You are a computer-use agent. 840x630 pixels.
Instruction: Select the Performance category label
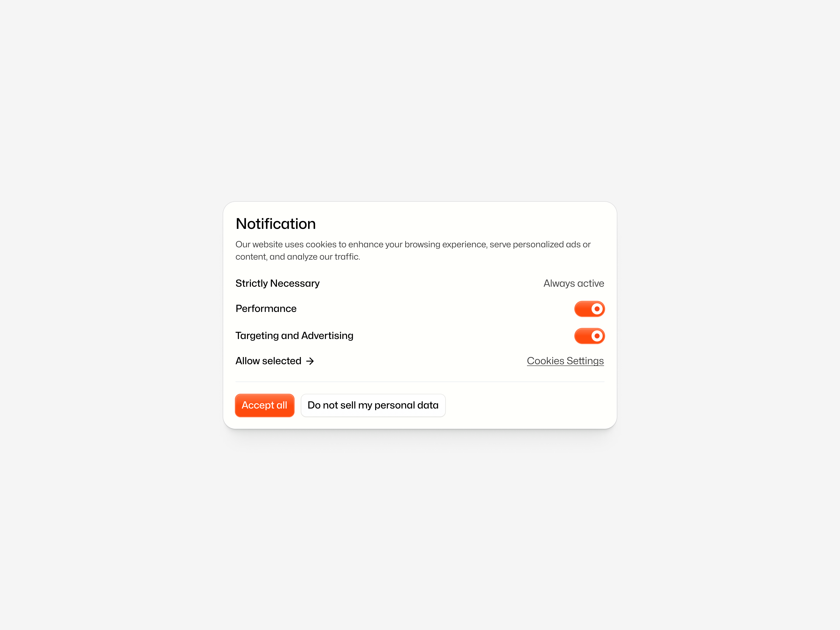point(266,309)
